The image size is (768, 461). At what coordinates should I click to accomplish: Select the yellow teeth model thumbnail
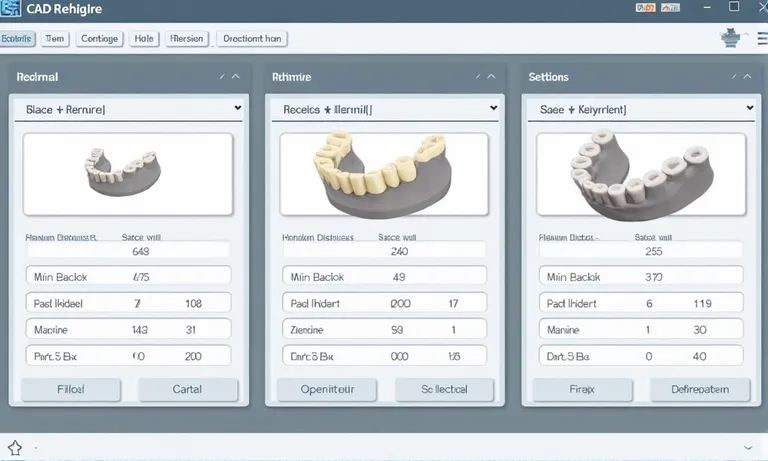click(384, 176)
